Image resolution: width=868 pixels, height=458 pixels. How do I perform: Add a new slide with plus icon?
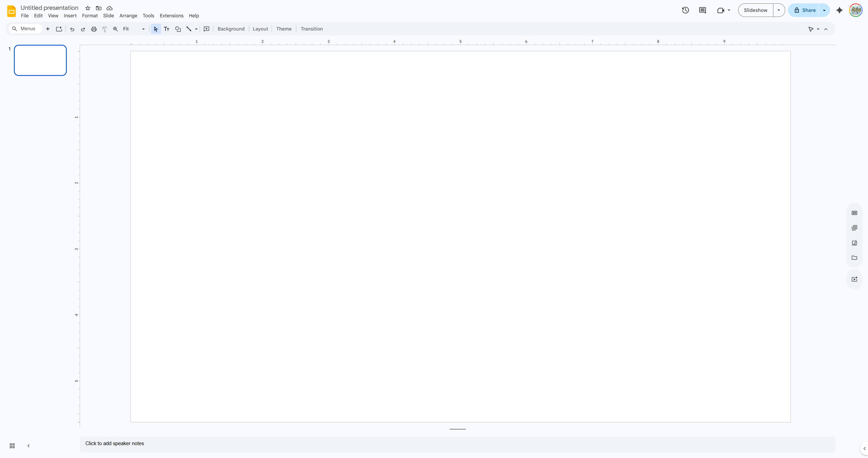point(48,29)
